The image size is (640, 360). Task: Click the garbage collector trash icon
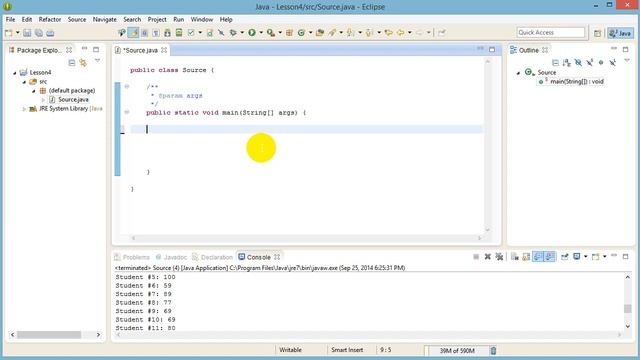click(x=493, y=351)
